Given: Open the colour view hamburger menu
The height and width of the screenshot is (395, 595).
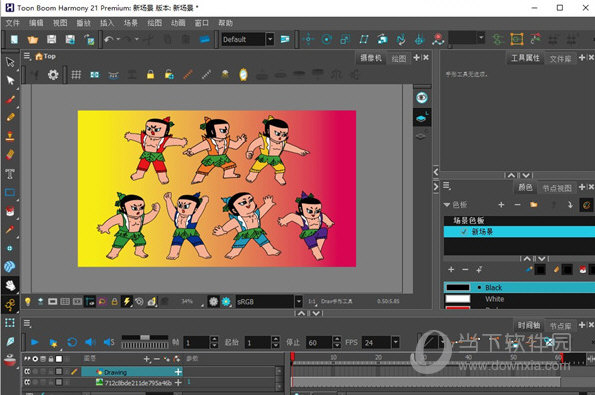Looking at the screenshot, I should [447, 186].
